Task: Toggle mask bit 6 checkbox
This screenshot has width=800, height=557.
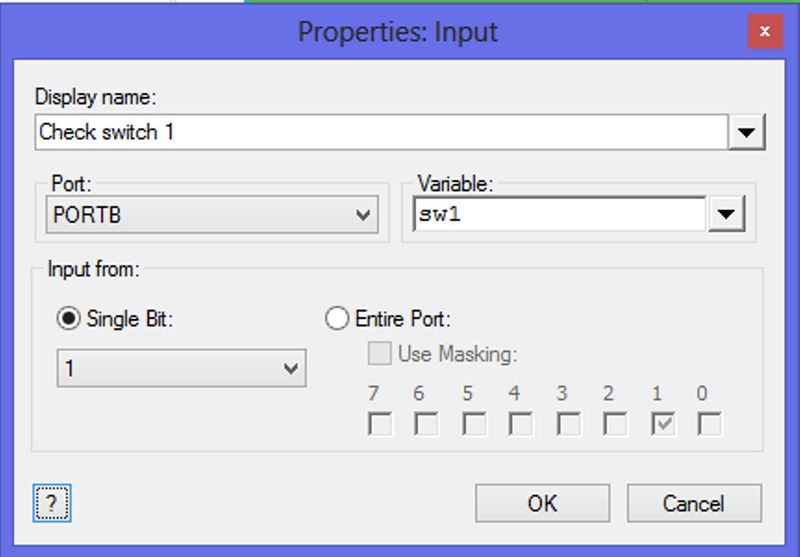Action: pos(427,424)
